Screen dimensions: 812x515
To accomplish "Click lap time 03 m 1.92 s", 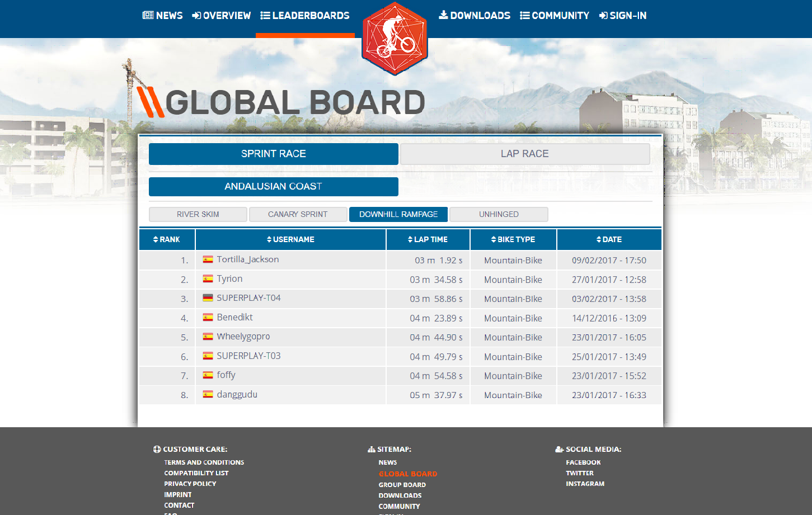I will tap(439, 260).
